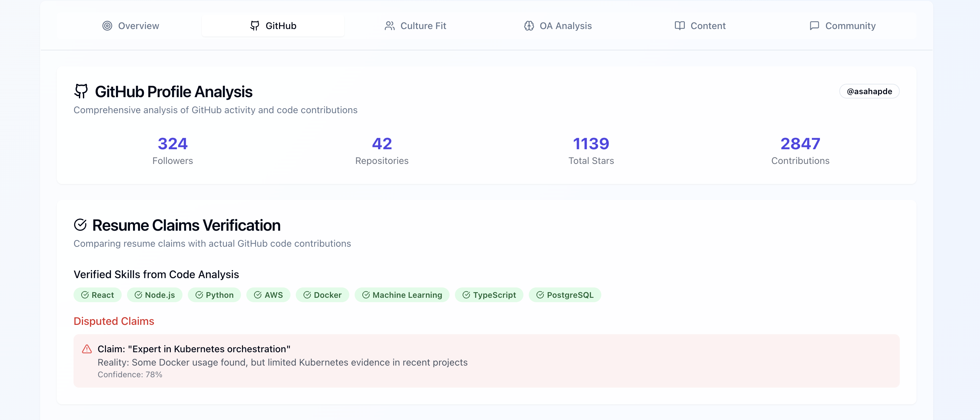Select the Machine Learning skill chip
Viewport: 980px width, 420px height.
tap(402, 295)
